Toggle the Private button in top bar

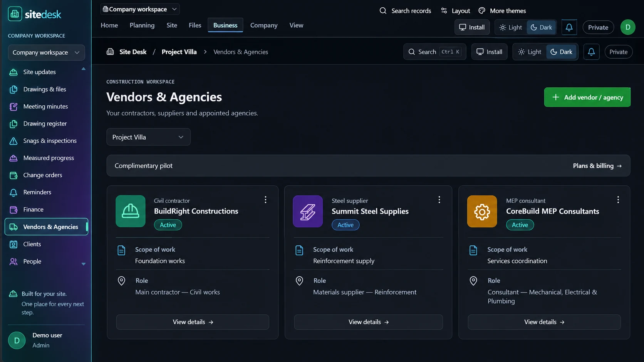click(598, 27)
